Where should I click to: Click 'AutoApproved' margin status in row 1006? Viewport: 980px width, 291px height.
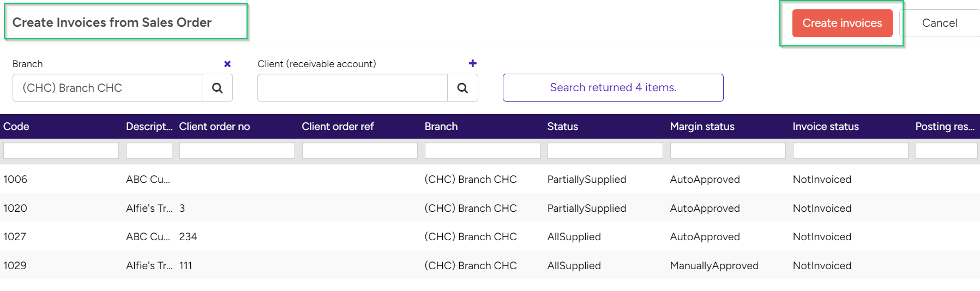705,179
